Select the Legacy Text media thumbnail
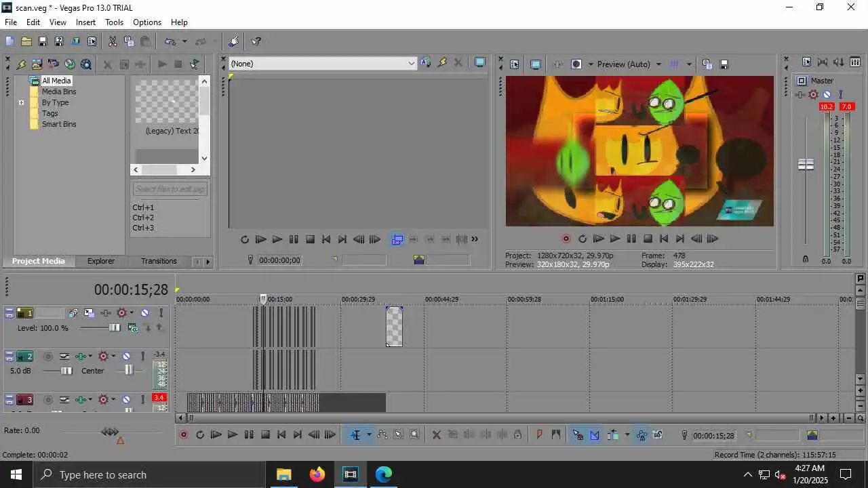Screen dimensions: 868x488 pyautogui.click(x=166, y=102)
